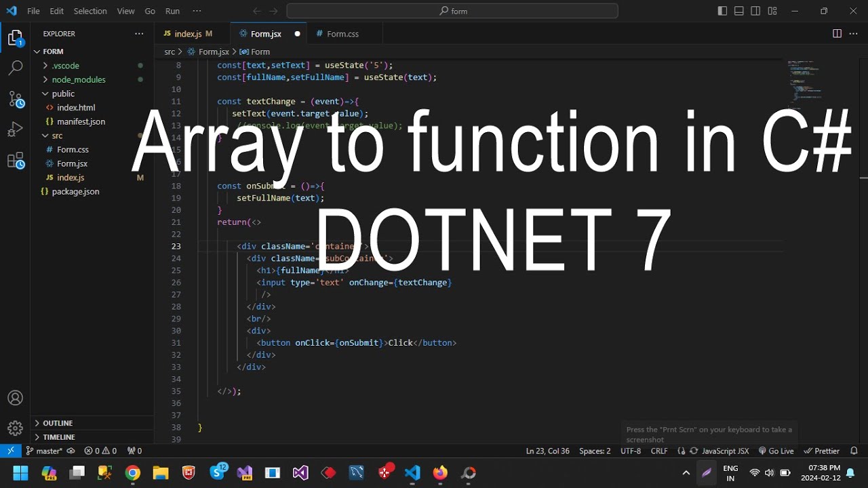Open the File menu
868x488 pixels.
coord(33,11)
